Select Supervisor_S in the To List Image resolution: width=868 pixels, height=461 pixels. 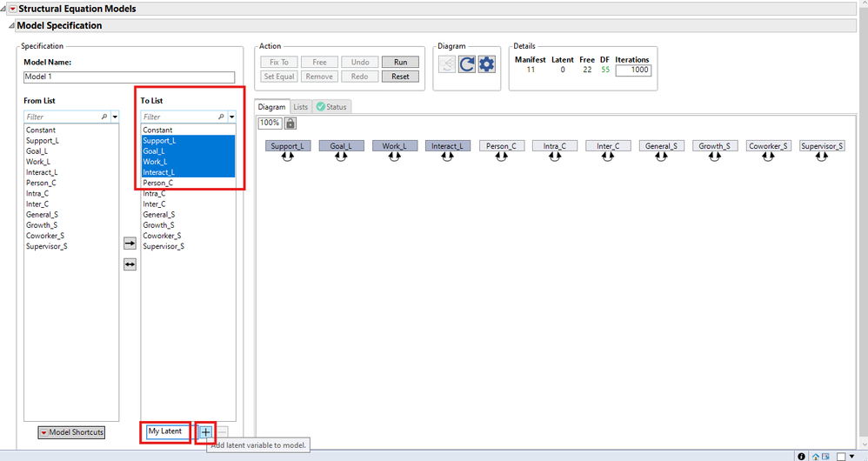click(x=188, y=246)
